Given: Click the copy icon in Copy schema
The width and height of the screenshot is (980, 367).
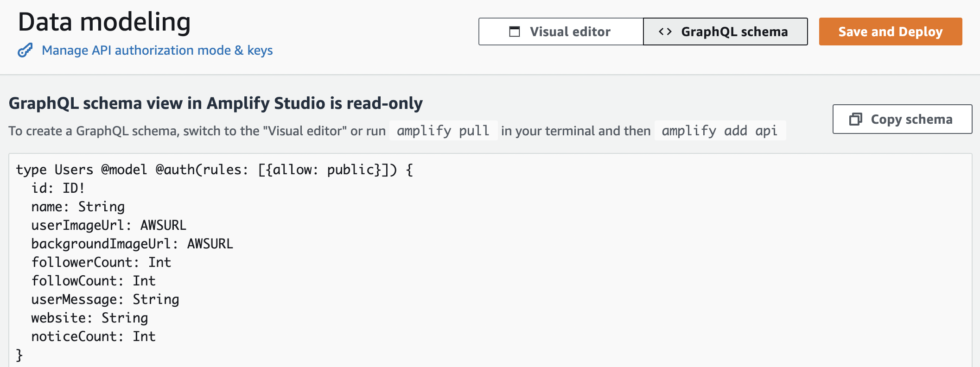Looking at the screenshot, I should click(x=856, y=119).
